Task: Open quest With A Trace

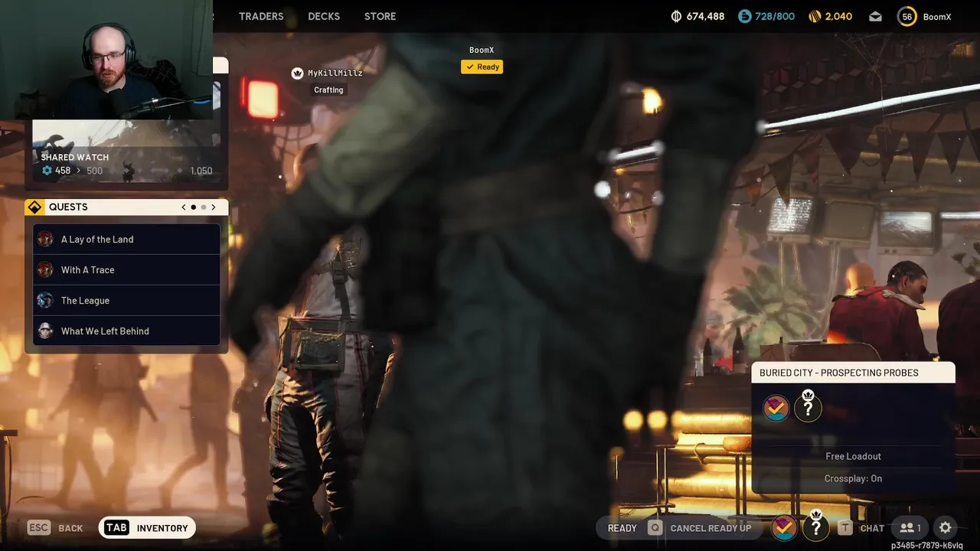Action: (126, 269)
